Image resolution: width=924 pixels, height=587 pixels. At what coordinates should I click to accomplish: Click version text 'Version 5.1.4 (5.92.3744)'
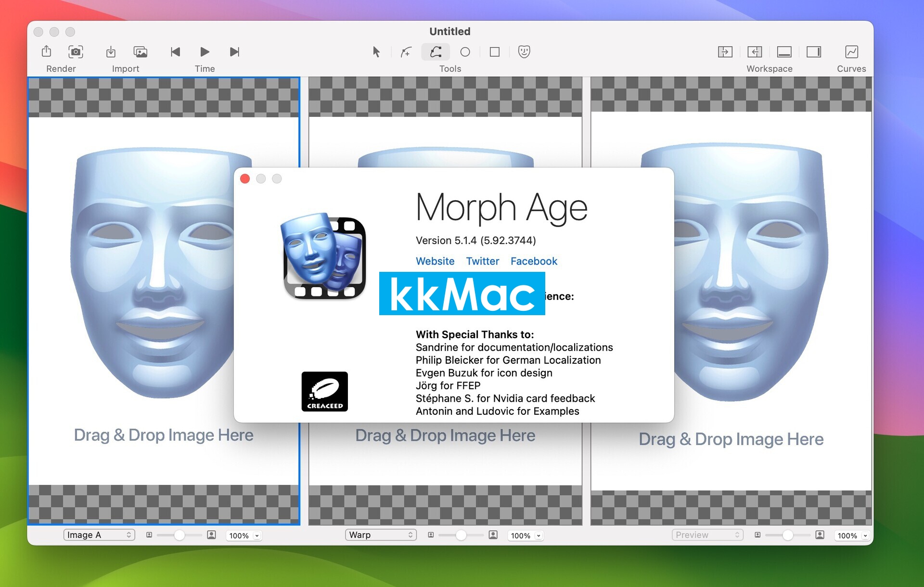[476, 241]
